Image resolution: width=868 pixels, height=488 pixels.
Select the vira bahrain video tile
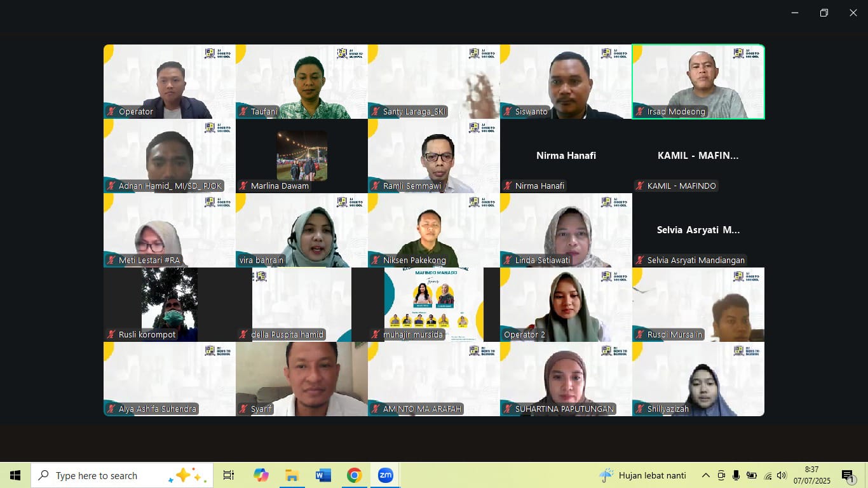[x=301, y=230]
